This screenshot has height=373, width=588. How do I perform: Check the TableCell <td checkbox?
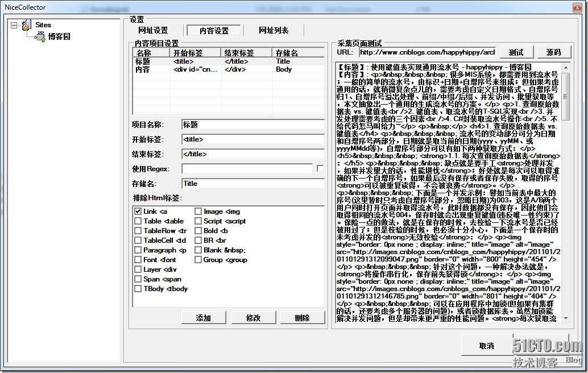[138, 241]
